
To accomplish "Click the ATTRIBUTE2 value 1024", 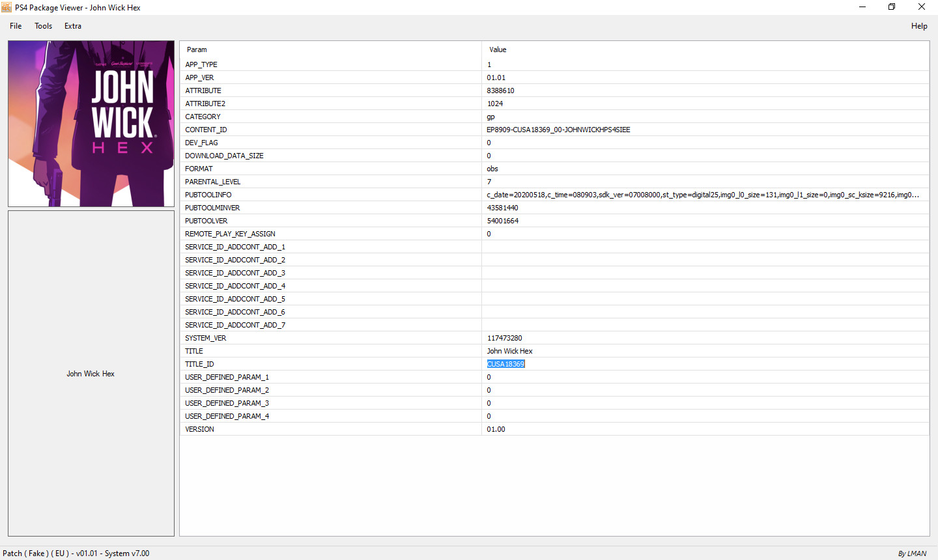I will (495, 104).
